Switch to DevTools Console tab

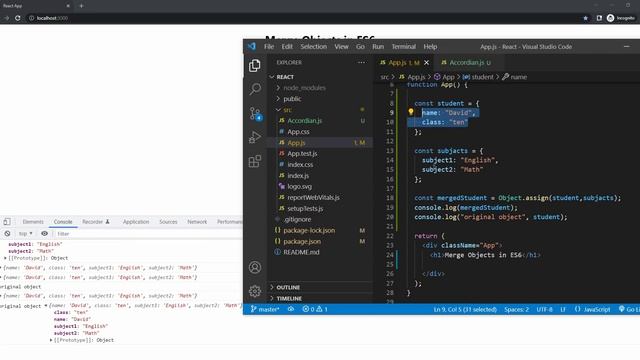[63, 222]
